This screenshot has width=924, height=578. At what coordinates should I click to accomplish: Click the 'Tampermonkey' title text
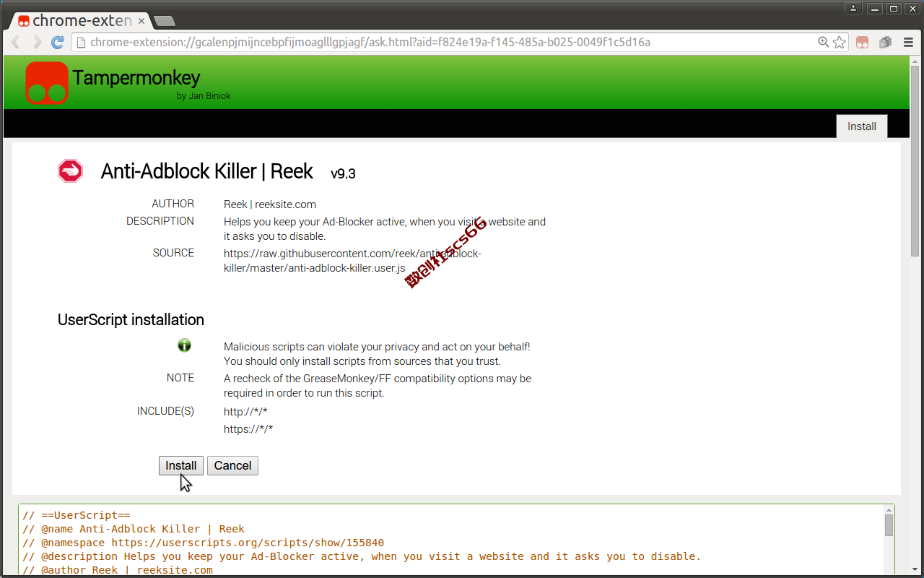(136, 77)
